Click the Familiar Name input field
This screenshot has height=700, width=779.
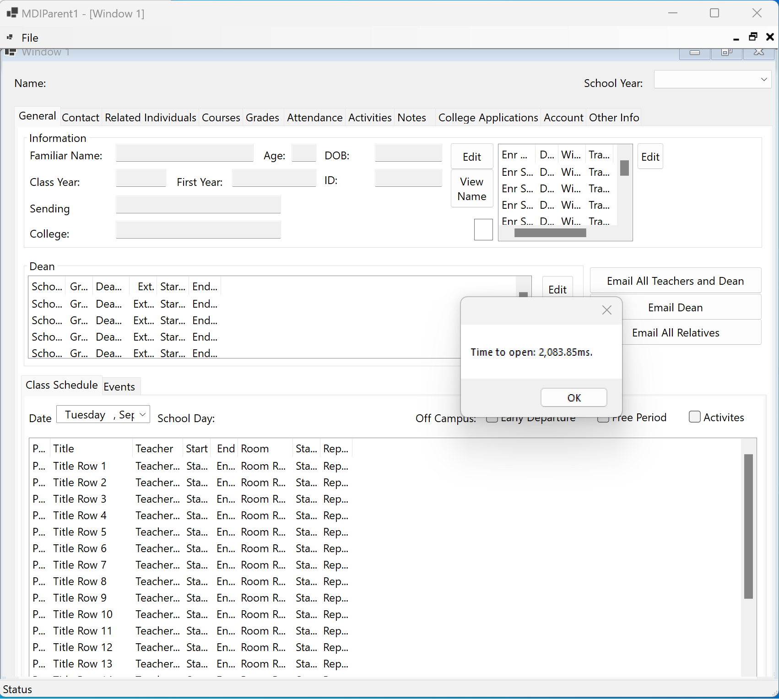click(x=184, y=153)
